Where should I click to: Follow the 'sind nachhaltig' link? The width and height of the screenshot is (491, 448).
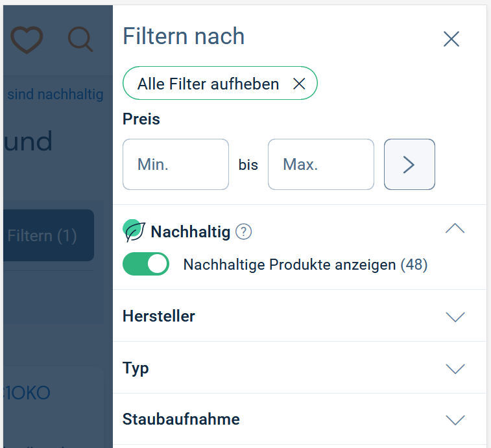pos(55,95)
